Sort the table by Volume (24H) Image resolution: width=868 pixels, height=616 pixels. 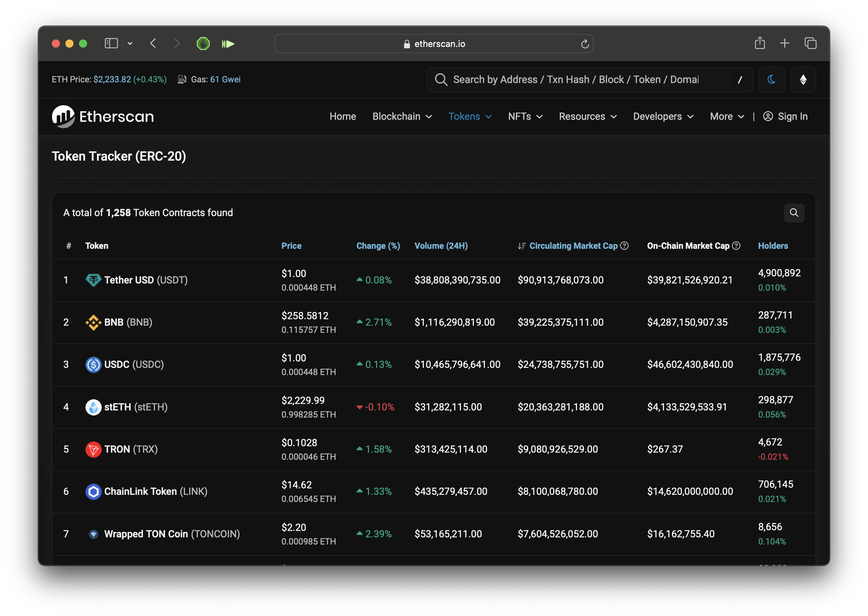tap(441, 246)
